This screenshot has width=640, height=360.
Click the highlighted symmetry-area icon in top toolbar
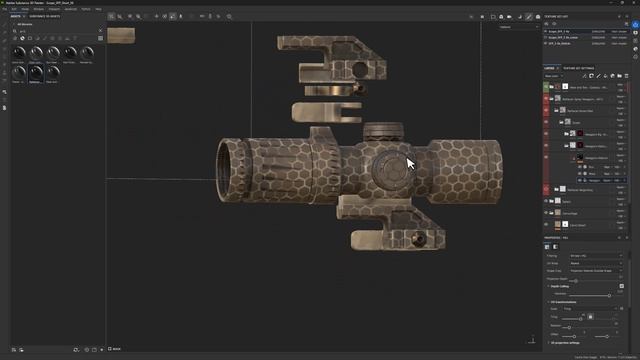(x=173, y=16)
